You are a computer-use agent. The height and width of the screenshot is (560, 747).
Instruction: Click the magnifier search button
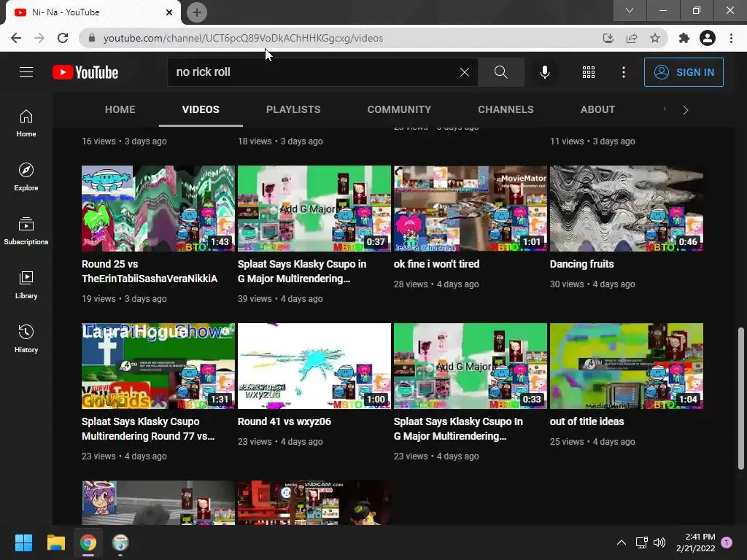click(500, 72)
